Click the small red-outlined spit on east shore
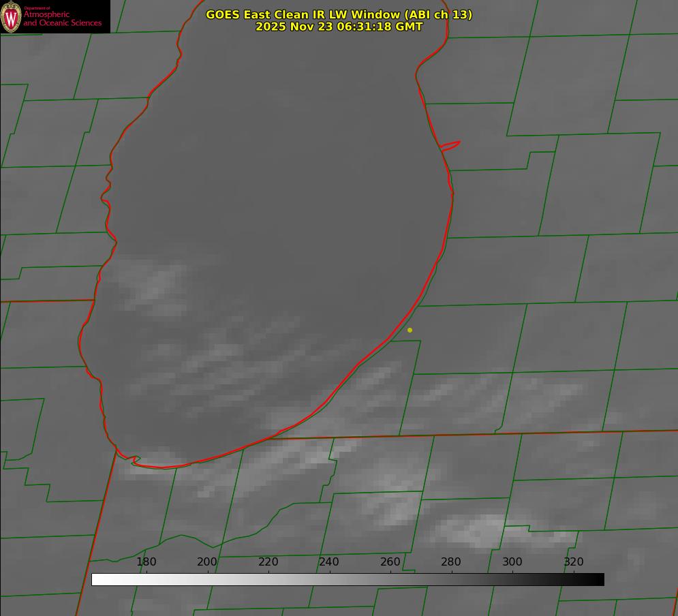The width and height of the screenshot is (678, 616). pyautogui.click(x=450, y=145)
